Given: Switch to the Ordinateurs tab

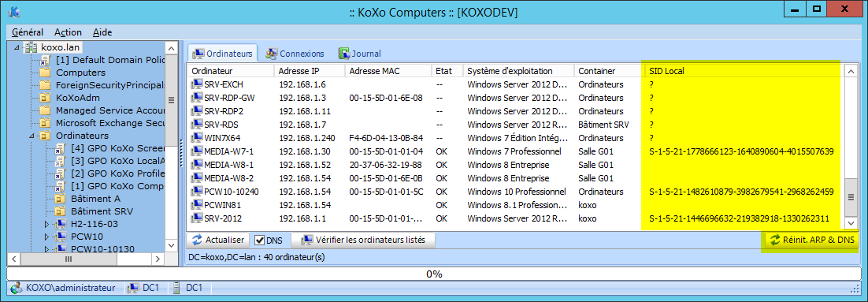Looking at the screenshot, I should [222, 54].
